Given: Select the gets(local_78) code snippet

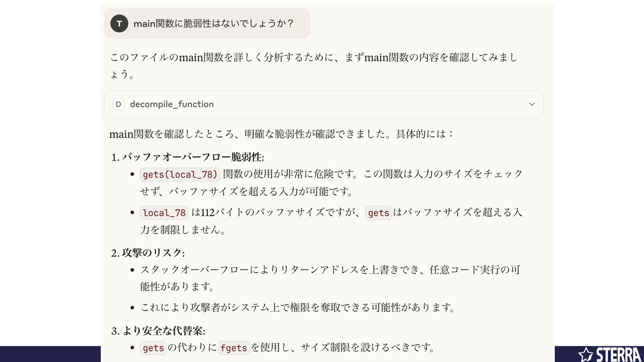Looking at the screenshot, I should [180, 174].
